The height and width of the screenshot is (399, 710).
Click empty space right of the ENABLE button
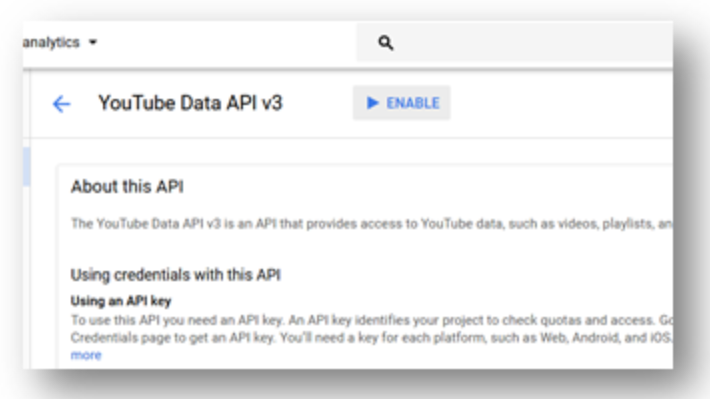coord(561,103)
